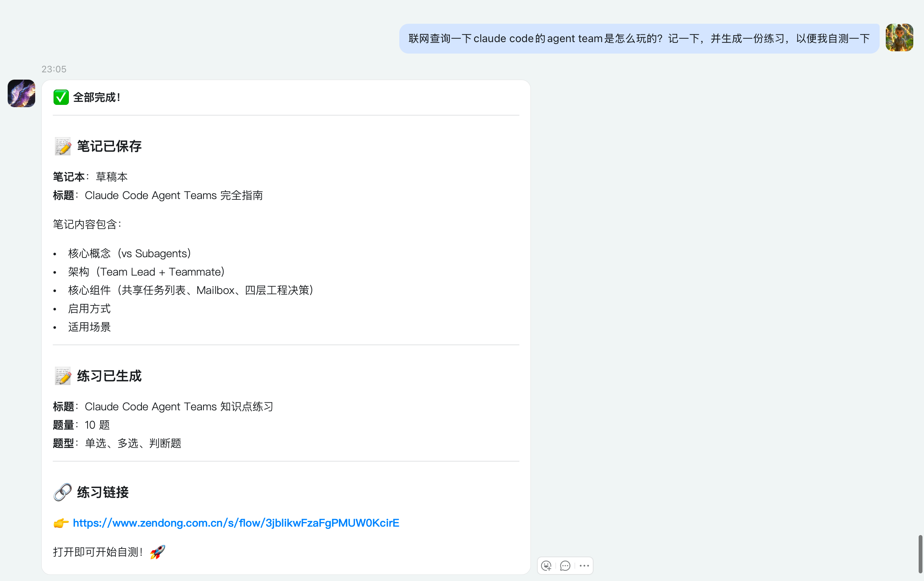
Task: Click the user's avatar at top right
Action: tap(899, 38)
